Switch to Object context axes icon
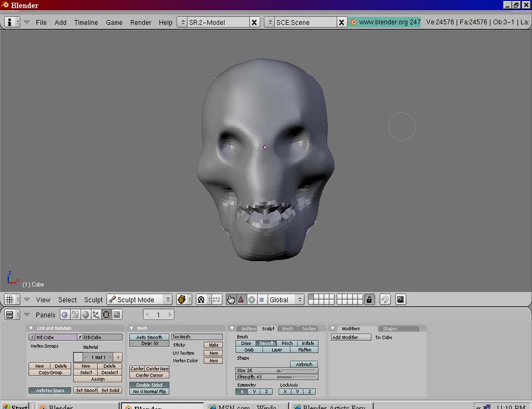The height and width of the screenshot is (409, 532). coord(96,315)
